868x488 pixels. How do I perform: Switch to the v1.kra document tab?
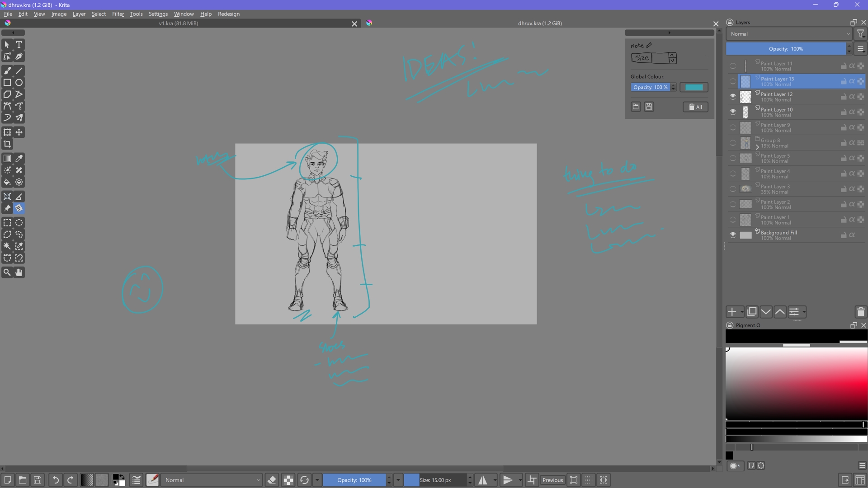tap(178, 23)
